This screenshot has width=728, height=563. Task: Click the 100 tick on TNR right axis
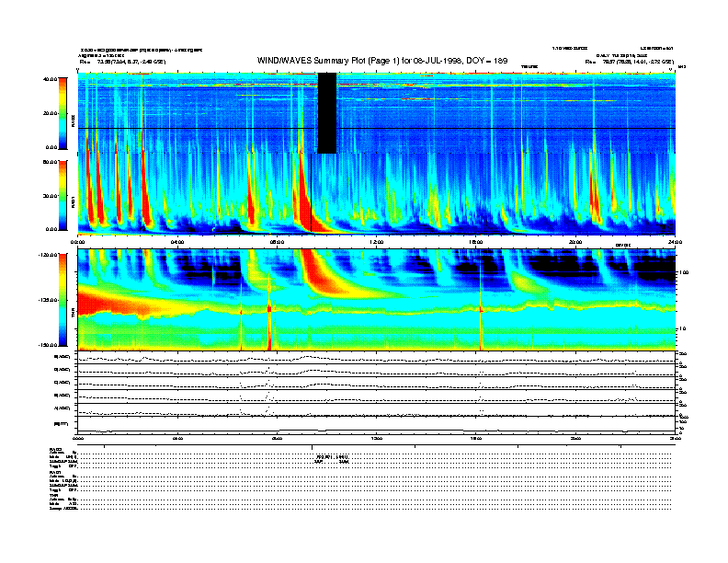[684, 272]
